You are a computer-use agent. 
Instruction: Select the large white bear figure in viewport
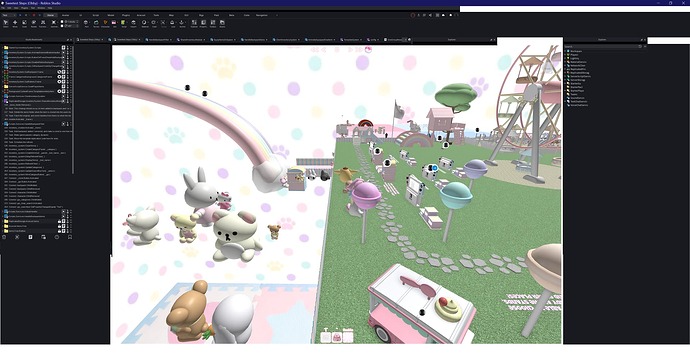tap(235, 236)
